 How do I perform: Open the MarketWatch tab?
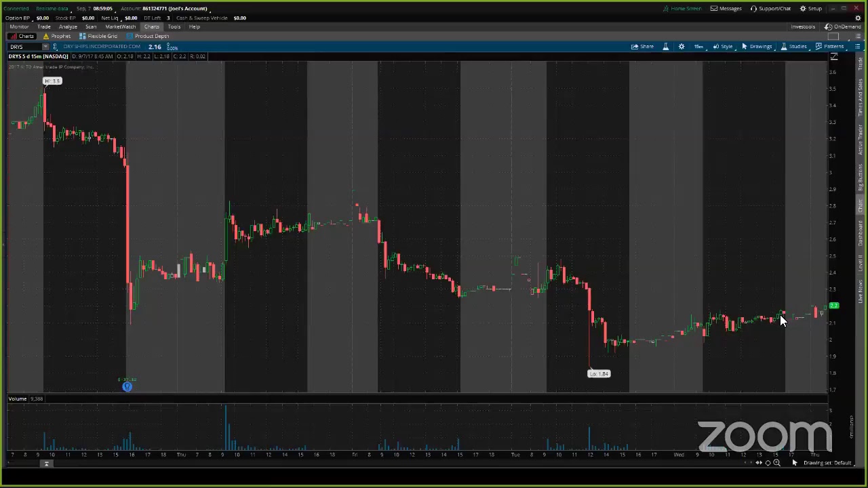tap(120, 26)
